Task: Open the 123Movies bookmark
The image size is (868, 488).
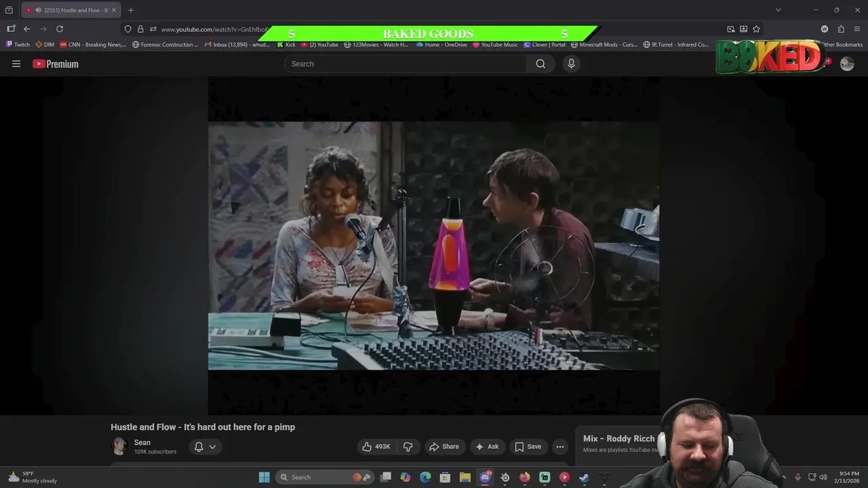Action: (x=376, y=45)
